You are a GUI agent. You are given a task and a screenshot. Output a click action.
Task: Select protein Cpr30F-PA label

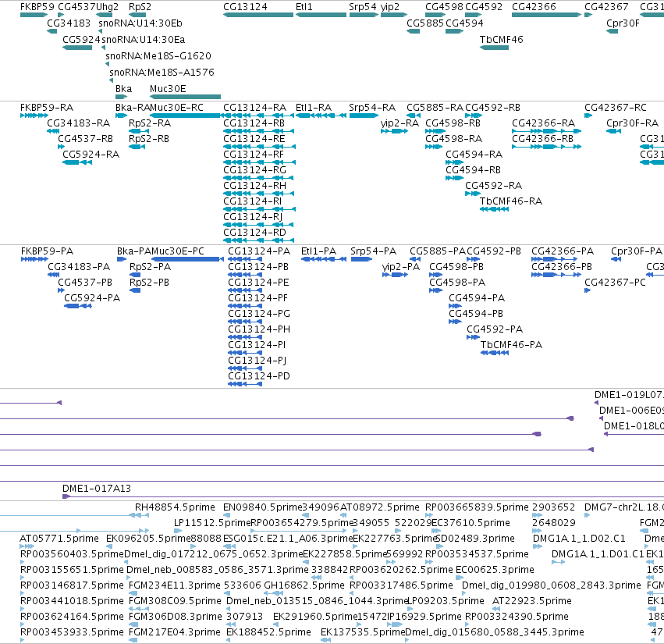[x=637, y=251]
